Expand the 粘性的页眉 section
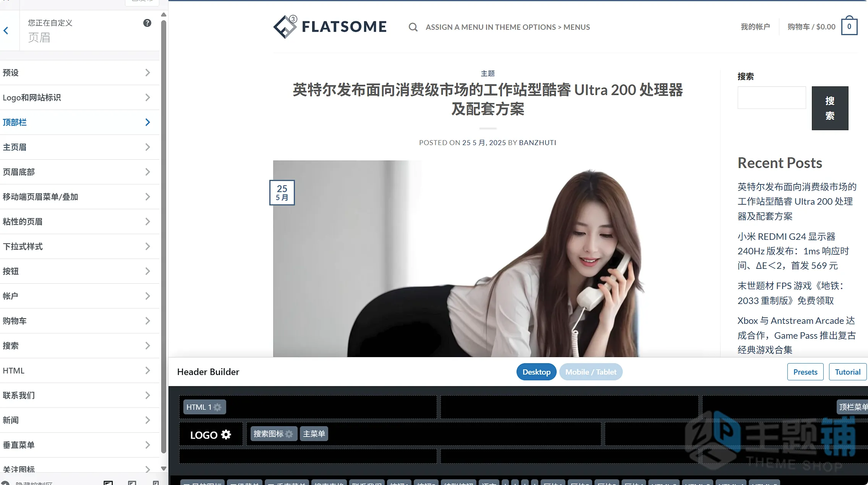 (x=79, y=221)
